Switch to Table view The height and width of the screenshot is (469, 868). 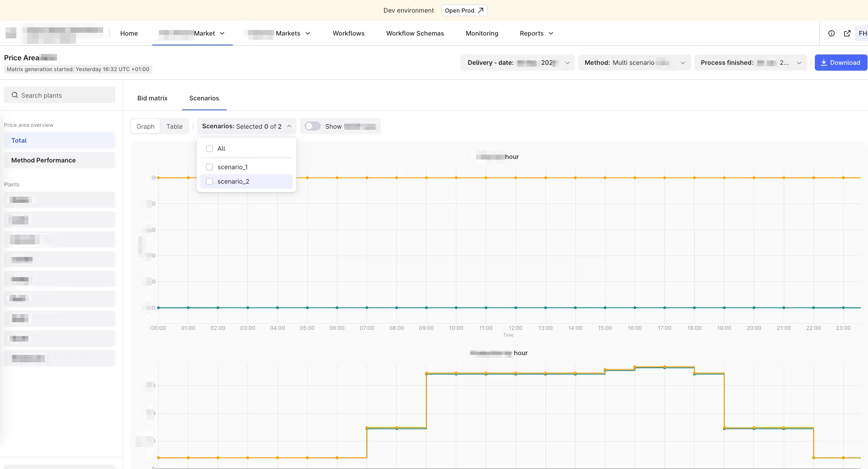point(174,126)
